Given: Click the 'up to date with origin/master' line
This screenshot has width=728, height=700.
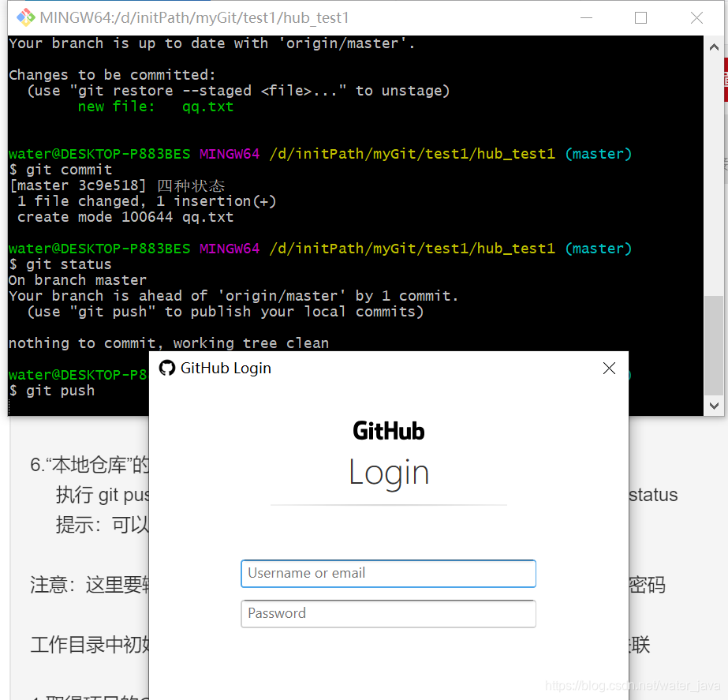Looking at the screenshot, I should pyautogui.click(x=211, y=43).
